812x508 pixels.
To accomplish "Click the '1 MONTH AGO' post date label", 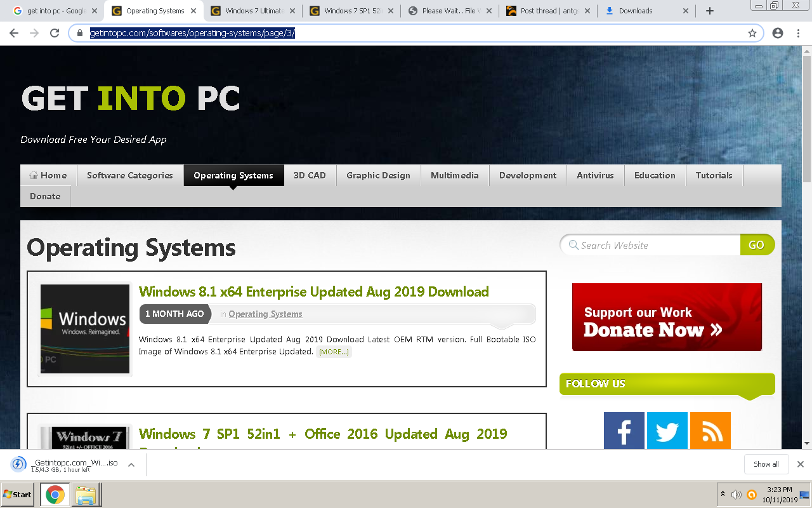I will coord(174,314).
